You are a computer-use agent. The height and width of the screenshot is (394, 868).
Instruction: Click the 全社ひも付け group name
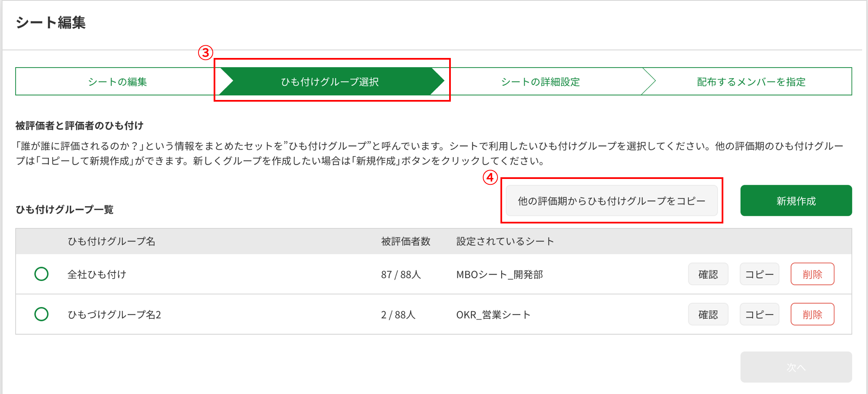coord(97,274)
